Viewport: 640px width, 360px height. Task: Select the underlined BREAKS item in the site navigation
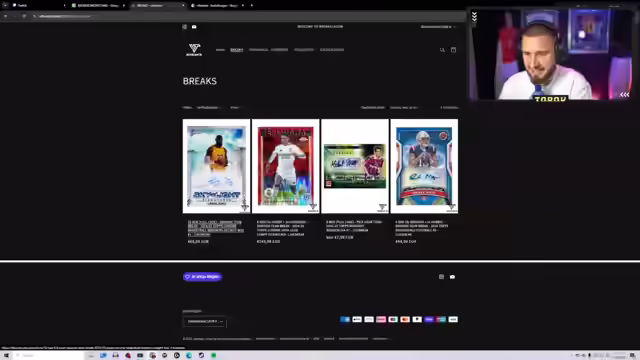pyautogui.click(x=237, y=50)
